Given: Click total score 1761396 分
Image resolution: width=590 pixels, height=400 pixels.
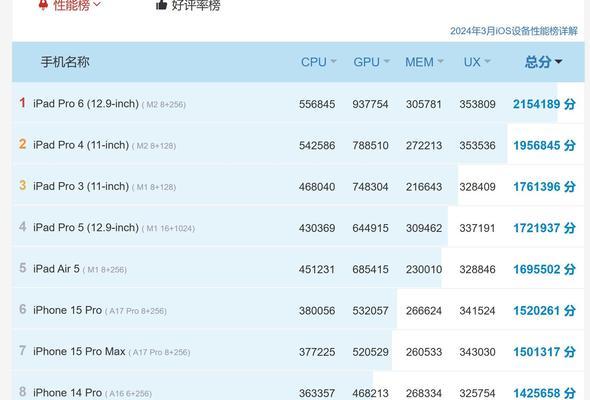Looking at the screenshot, I should [544, 187].
